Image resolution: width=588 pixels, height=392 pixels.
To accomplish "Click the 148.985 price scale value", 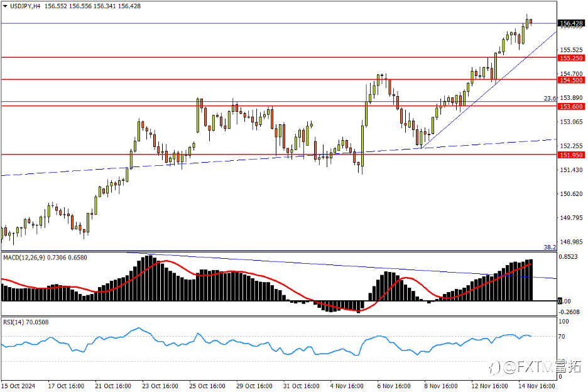I will click(x=571, y=242).
